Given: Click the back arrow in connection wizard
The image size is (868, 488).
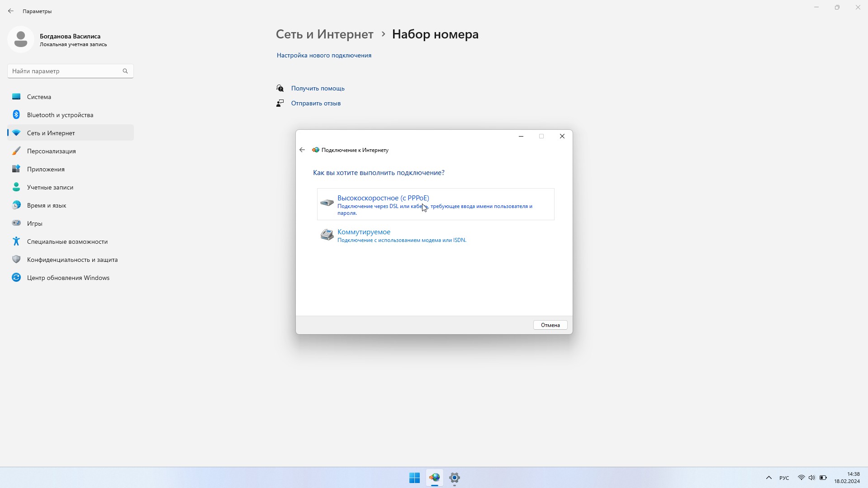Looking at the screenshot, I should (x=302, y=150).
